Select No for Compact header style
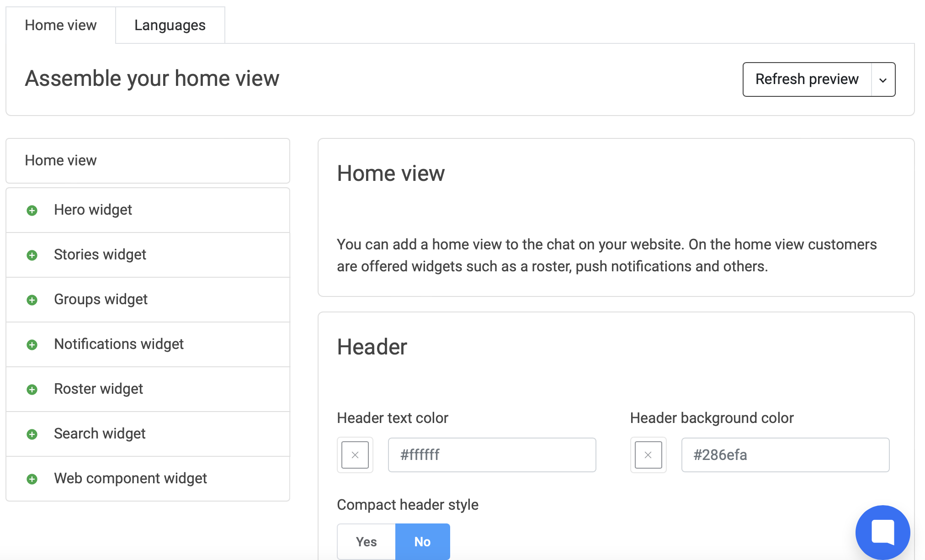This screenshot has width=925, height=560. 422,542
